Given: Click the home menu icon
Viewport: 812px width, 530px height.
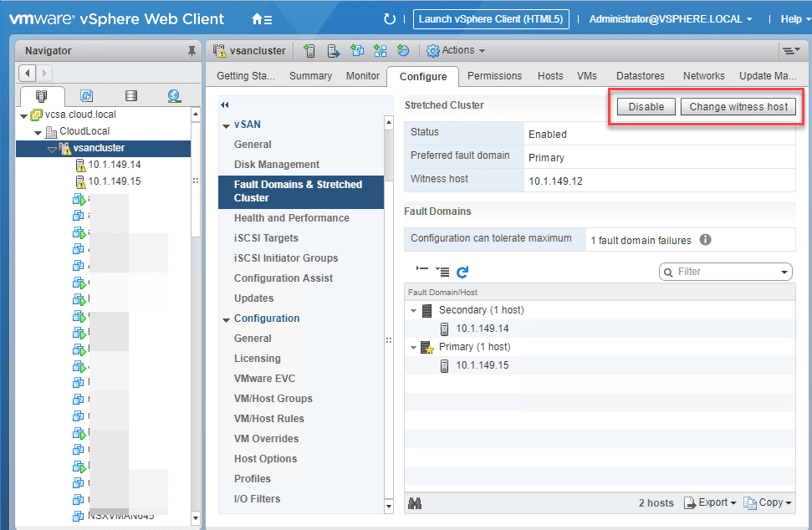Looking at the screenshot, I should [262, 19].
